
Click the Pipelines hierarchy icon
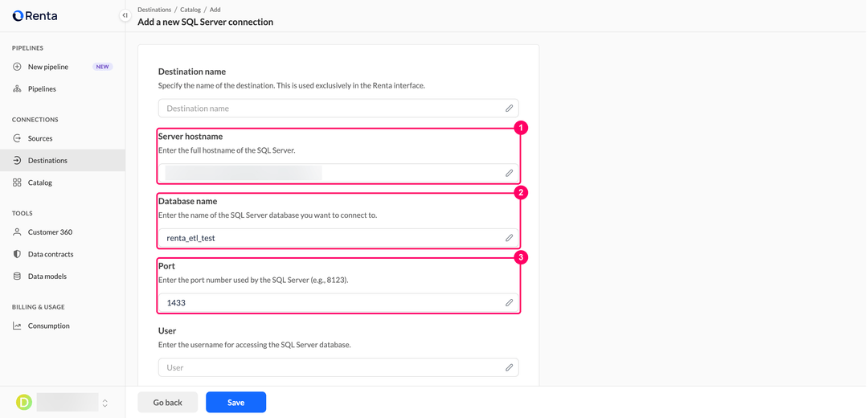17,89
